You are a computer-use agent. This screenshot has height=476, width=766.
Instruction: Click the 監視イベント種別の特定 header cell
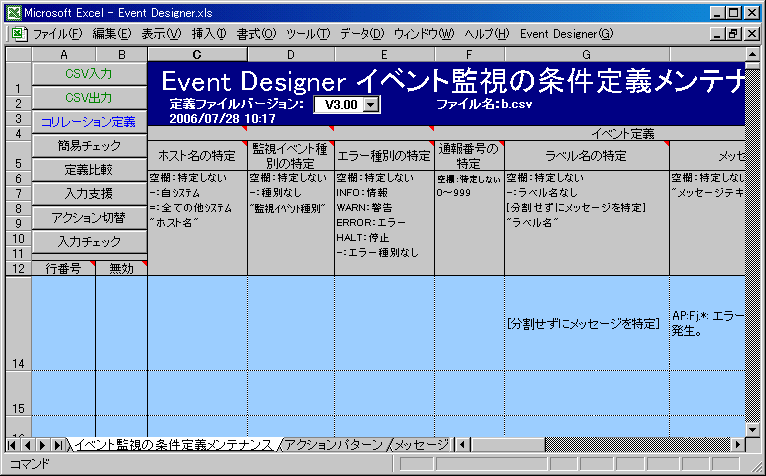pyautogui.click(x=291, y=156)
